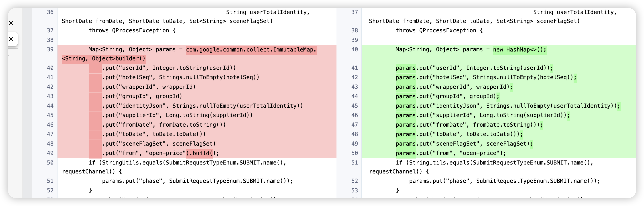Click the added 'new HashMap<>()' highlight
This screenshot has width=644, height=206.
click(519, 50)
